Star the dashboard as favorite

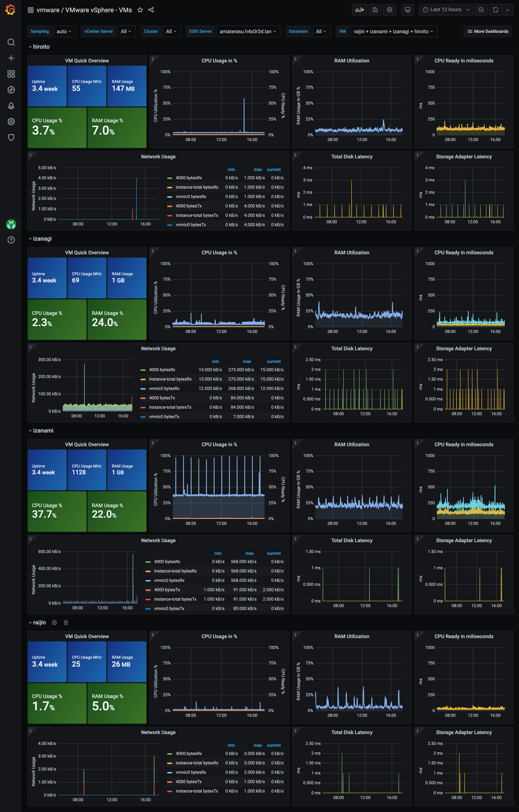point(140,10)
